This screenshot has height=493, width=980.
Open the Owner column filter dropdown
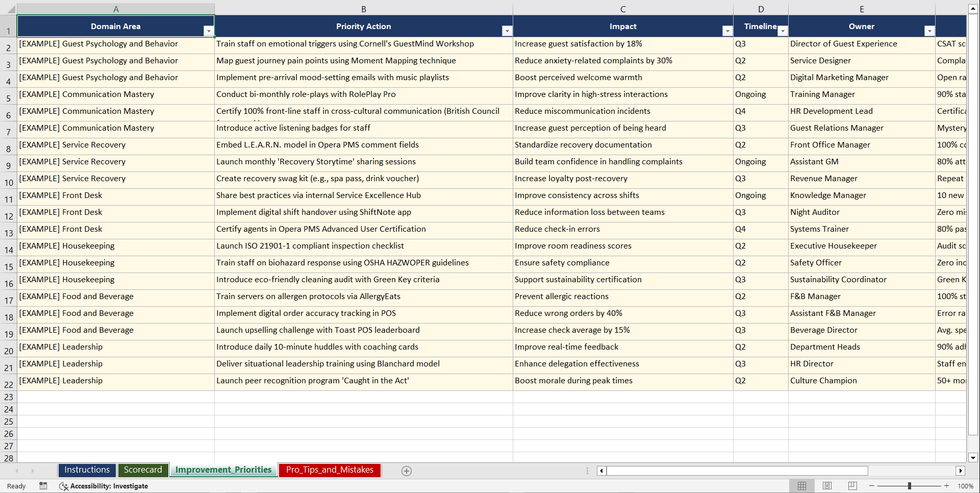[929, 31]
